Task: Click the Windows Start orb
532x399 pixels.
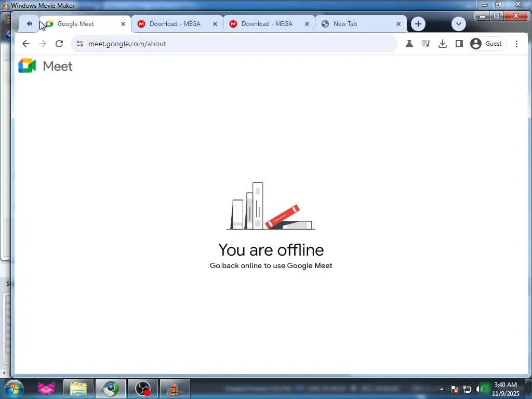Action: coord(14,389)
